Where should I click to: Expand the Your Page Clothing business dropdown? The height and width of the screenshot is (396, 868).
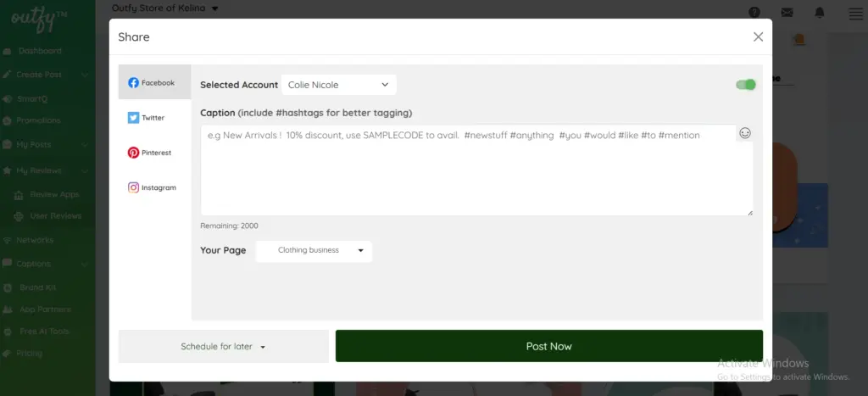pos(314,251)
